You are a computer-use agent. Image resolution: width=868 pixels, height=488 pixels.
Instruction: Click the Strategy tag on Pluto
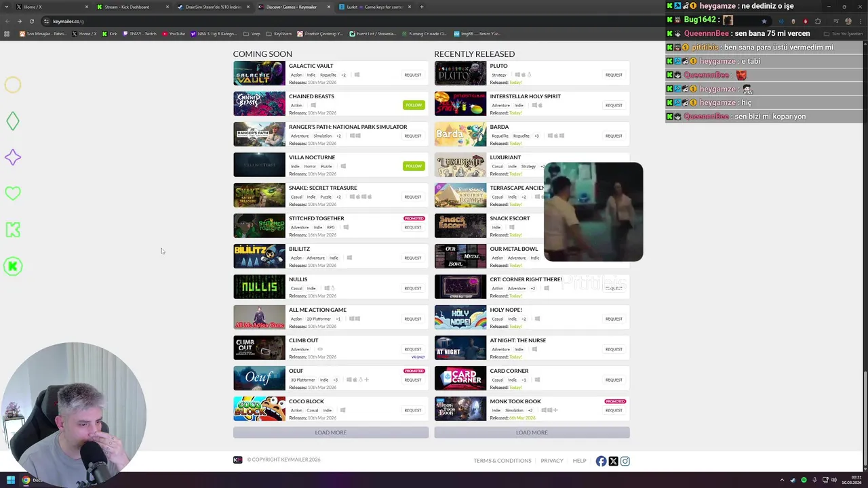[499, 75]
